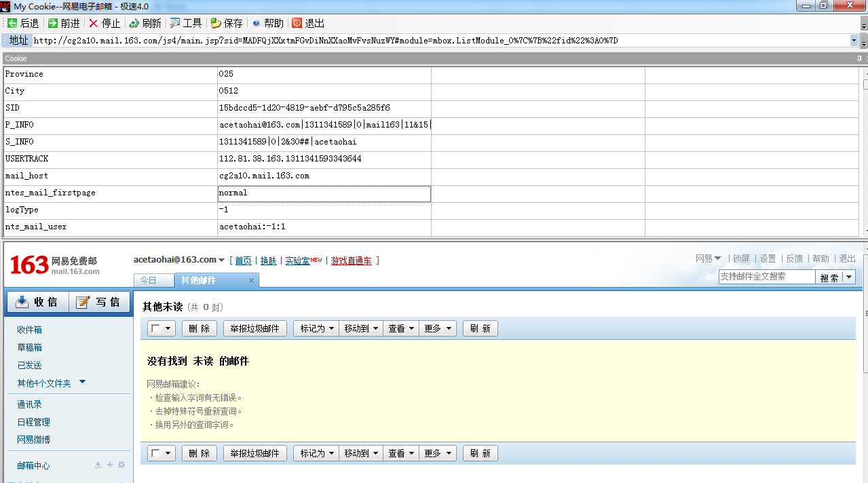
Task: Click the bottom 删除 button
Action: coord(200,453)
